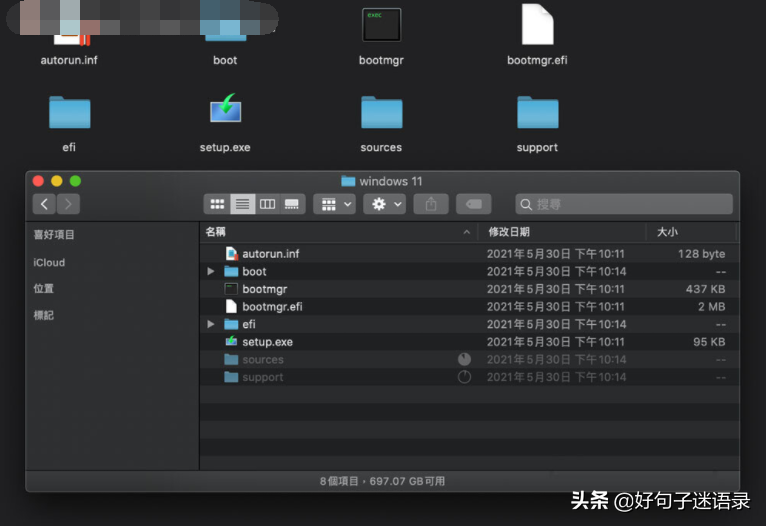Click the edit tags toolbar button
This screenshot has height=526, width=766.
tap(473, 204)
